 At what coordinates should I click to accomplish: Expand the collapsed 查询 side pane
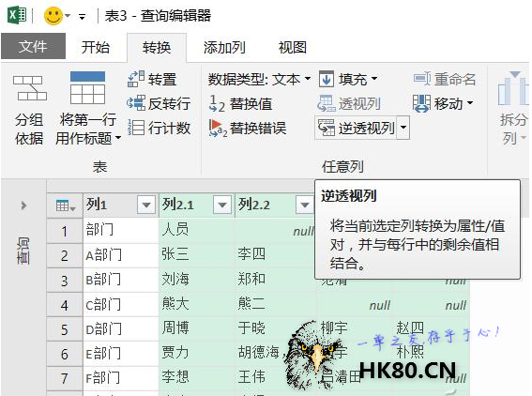tap(23, 206)
